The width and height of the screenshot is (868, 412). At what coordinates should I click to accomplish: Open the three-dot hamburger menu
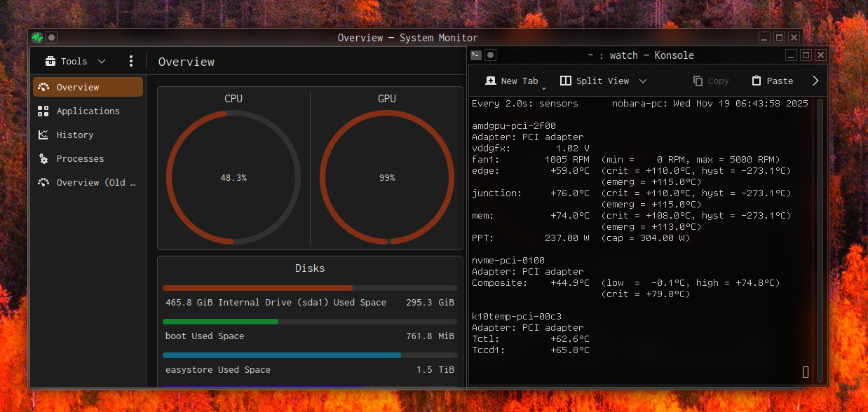pos(131,61)
